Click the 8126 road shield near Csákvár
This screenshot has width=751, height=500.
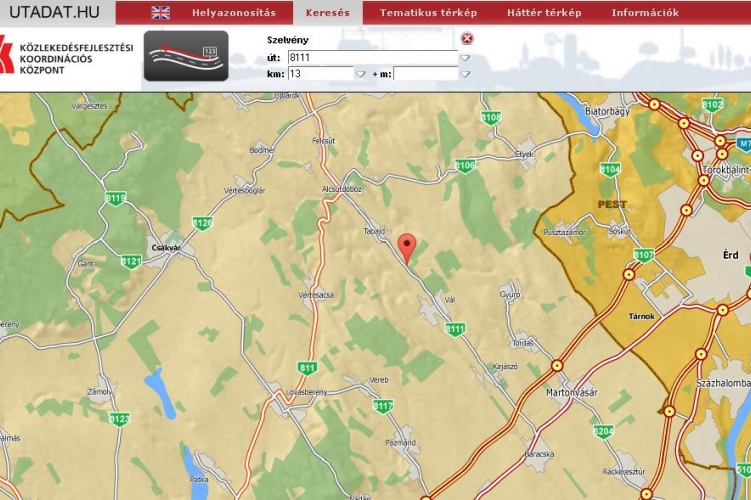pos(202,223)
